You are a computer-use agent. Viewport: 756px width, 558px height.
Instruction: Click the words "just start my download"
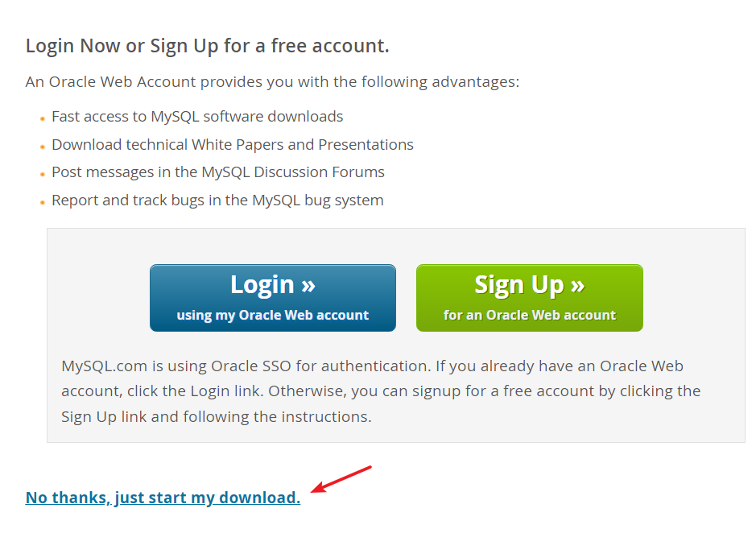click(x=208, y=498)
